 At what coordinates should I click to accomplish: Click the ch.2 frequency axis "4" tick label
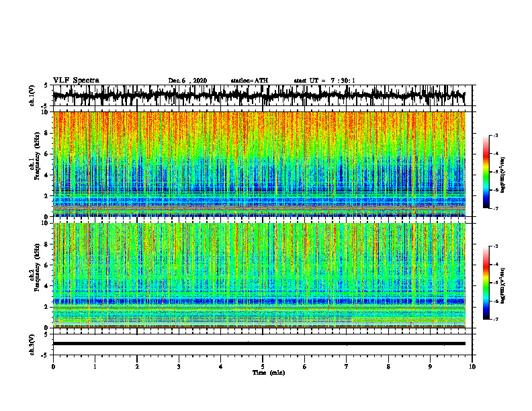pyautogui.click(x=47, y=286)
